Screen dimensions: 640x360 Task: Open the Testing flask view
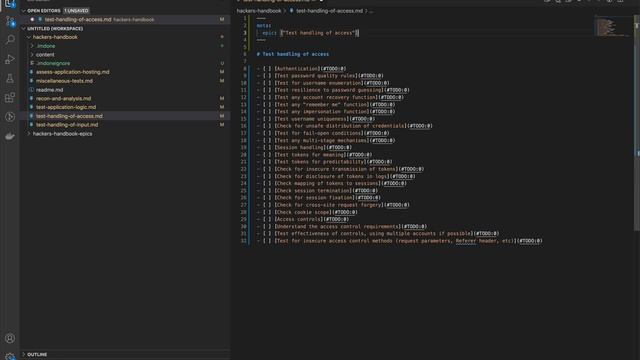10,78
